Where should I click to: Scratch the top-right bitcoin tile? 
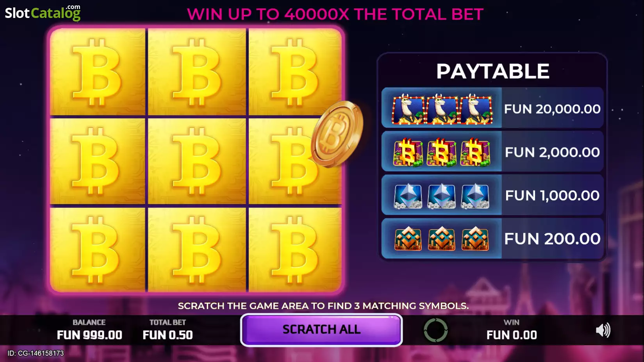[295, 72]
